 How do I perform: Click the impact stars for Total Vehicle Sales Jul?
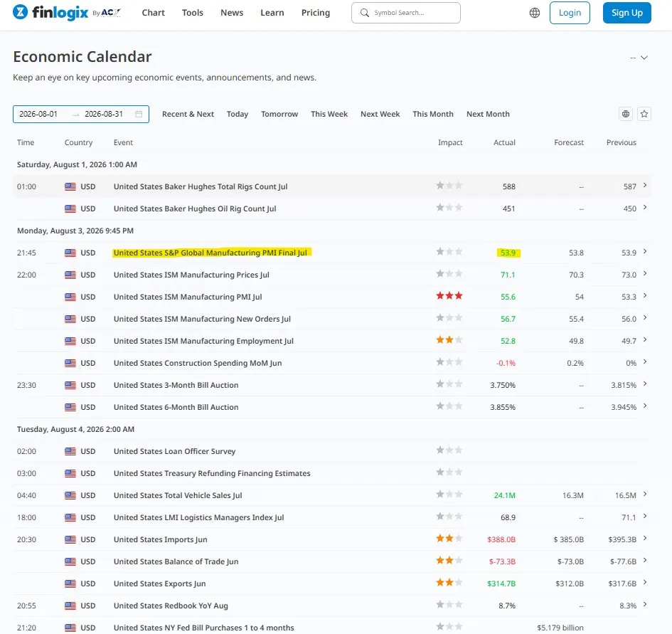tap(449, 495)
